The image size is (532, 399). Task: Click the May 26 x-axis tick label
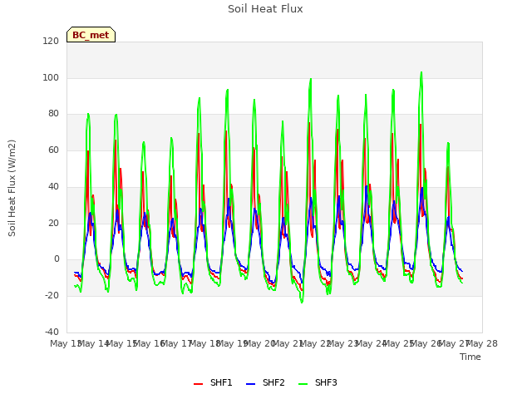point(426,343)
